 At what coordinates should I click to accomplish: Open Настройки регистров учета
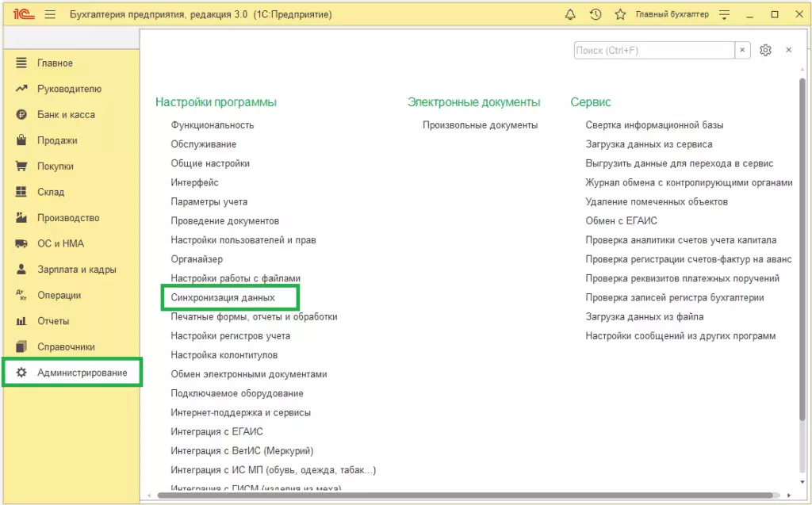tap(231, 335)
